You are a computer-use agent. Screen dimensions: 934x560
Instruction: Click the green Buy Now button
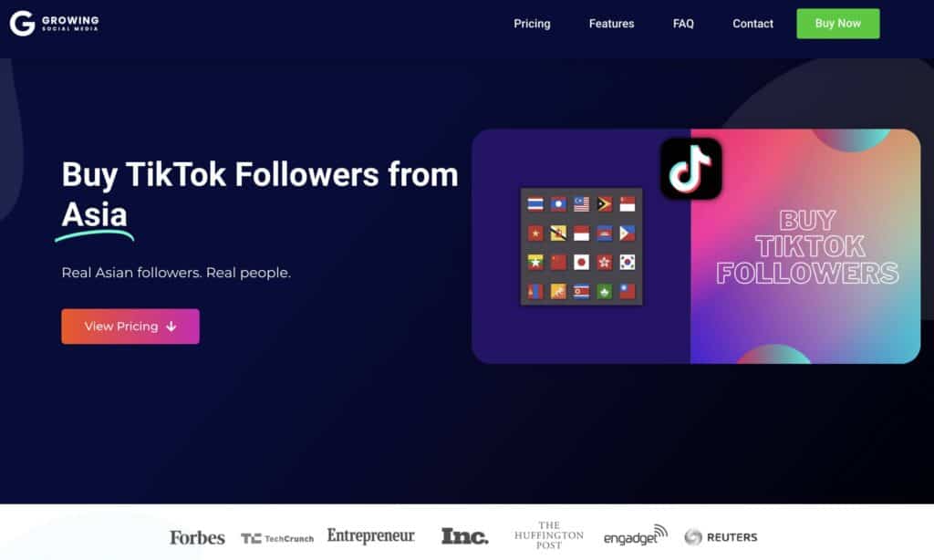click(x=838, y=24)
